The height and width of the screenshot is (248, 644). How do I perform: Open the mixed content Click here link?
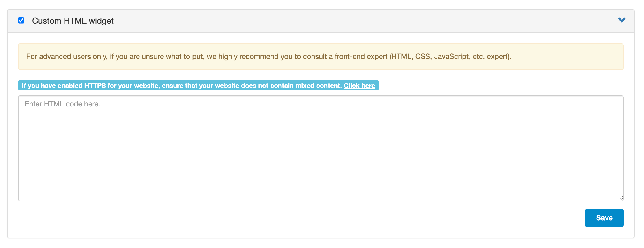[359, 86]
